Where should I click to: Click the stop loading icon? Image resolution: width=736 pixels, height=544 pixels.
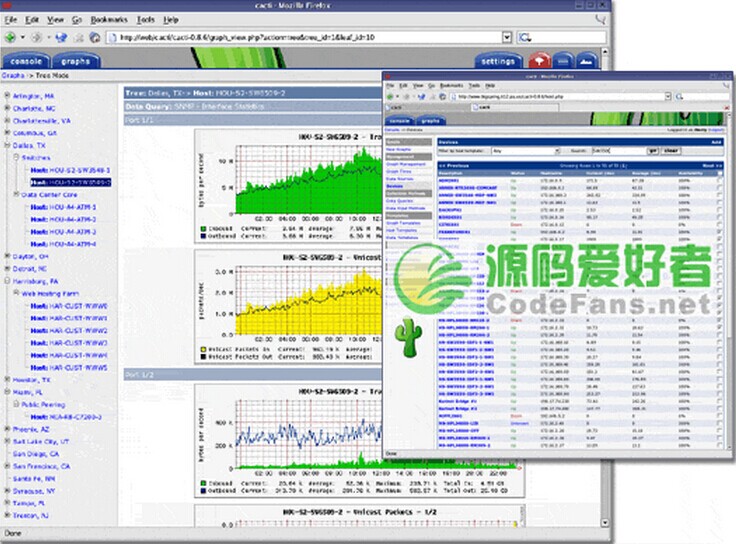(x=77, y=38)
